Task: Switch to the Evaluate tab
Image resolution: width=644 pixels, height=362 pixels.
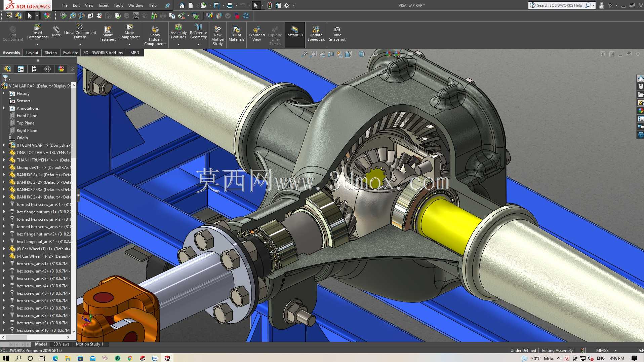Action: 71,53
